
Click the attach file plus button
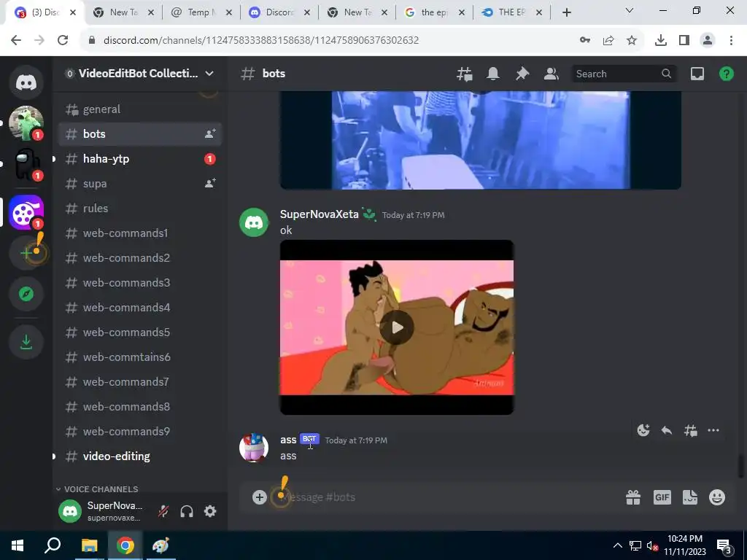point(260,497)
